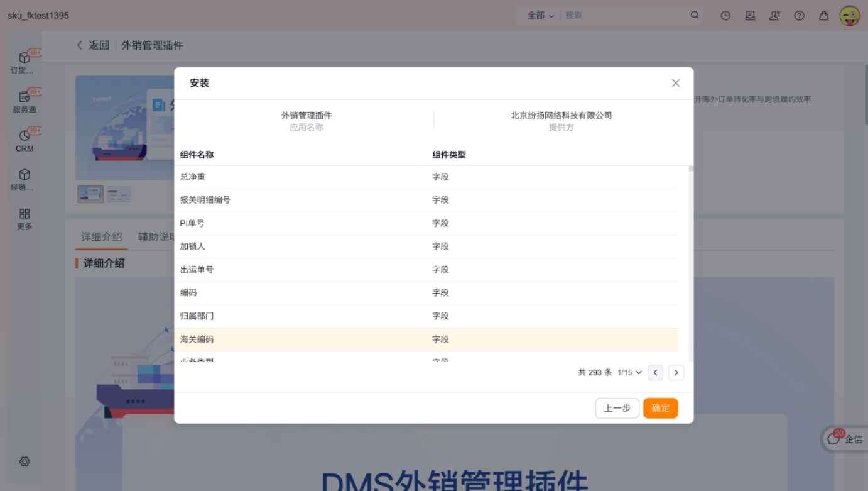Click the 共 293 条 total count

[595, 372]
